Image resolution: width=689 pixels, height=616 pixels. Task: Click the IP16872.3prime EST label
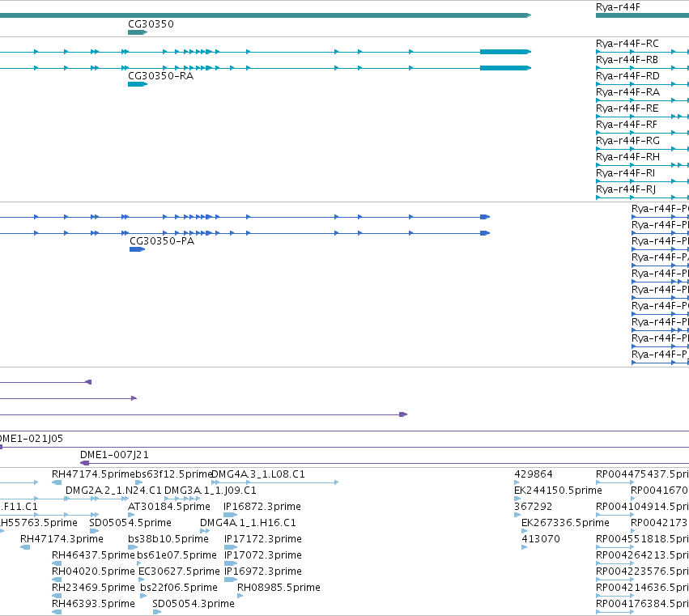point(262,507)
